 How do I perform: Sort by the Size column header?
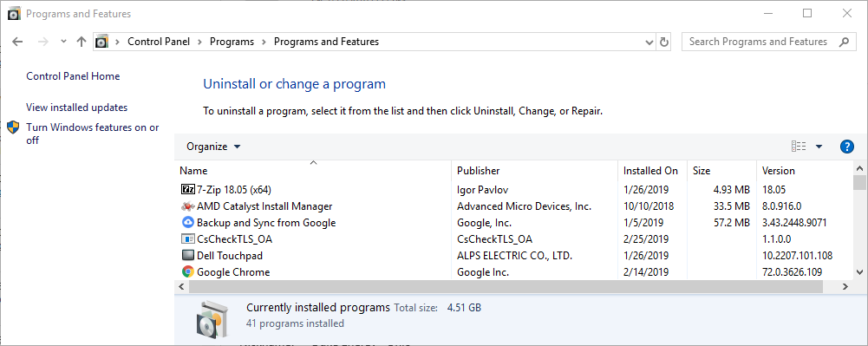(721, 171)
